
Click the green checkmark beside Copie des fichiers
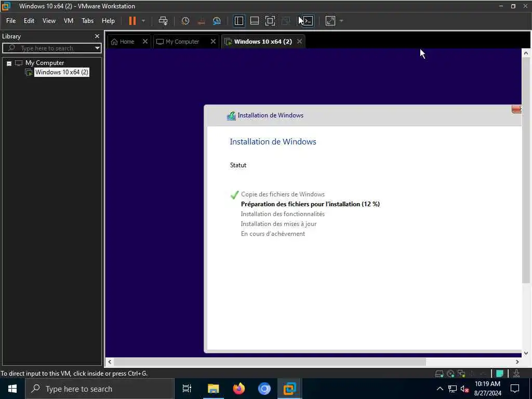click(x=234, y=194)
